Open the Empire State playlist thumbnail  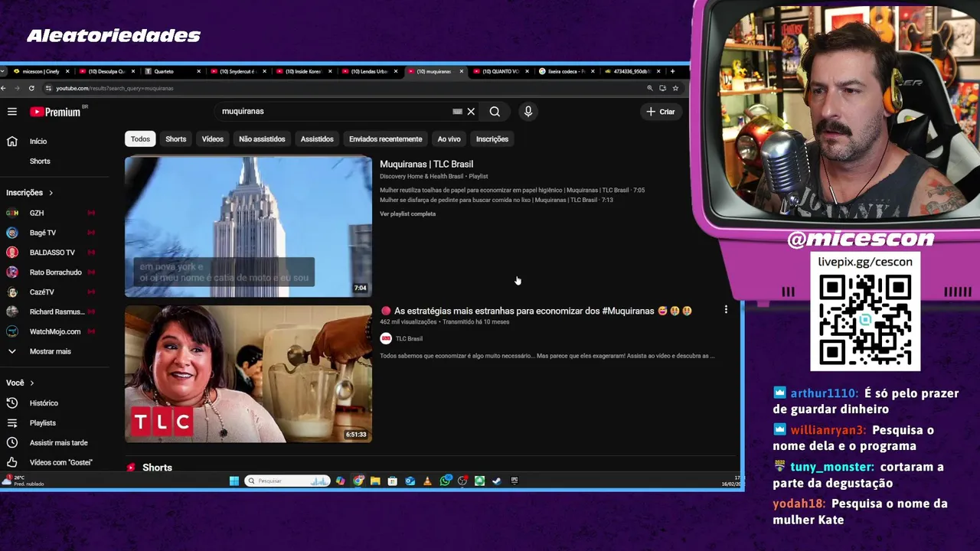point(248,227)
